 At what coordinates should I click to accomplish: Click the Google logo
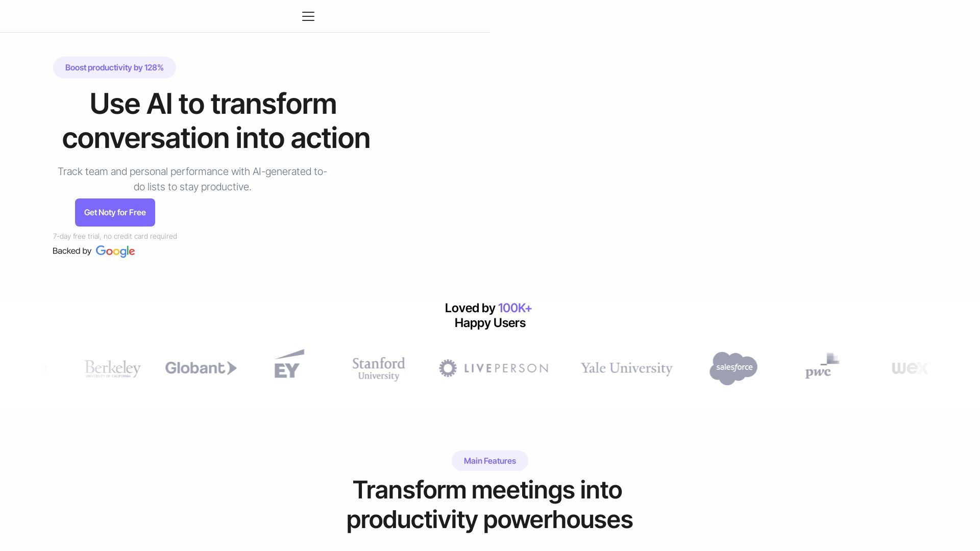(115, 251)
